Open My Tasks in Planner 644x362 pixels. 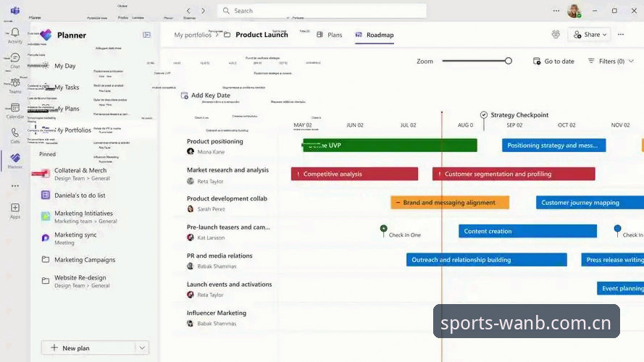(x=67, y=87)
